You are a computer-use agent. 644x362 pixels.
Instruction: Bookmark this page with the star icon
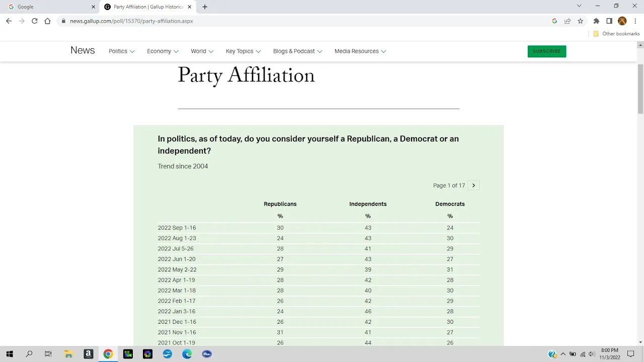(580, 21)
